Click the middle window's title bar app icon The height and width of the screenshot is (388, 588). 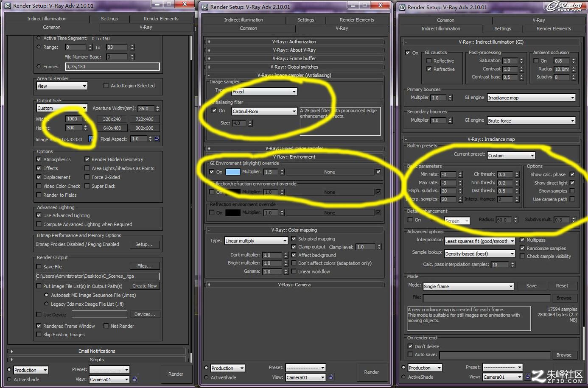coord(205,7)
